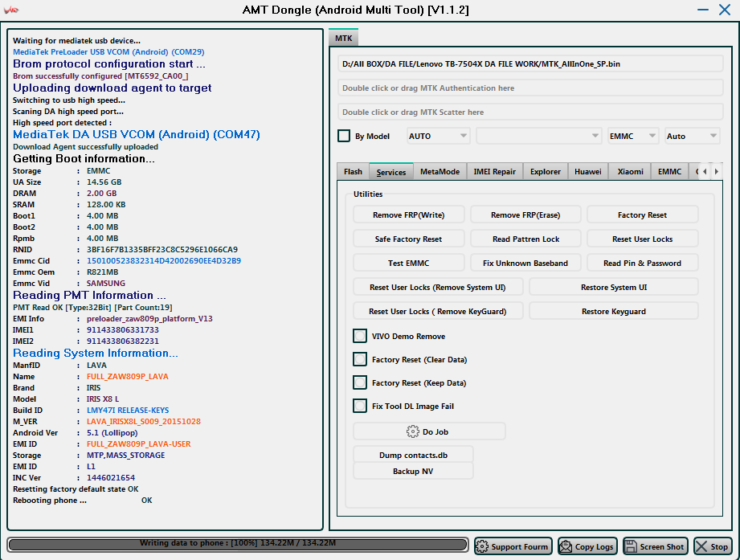The width and height of the screenshot is (740, 560).
Task: Tick VIVO Demo Remove checkbox
Action: click(360, 336)
